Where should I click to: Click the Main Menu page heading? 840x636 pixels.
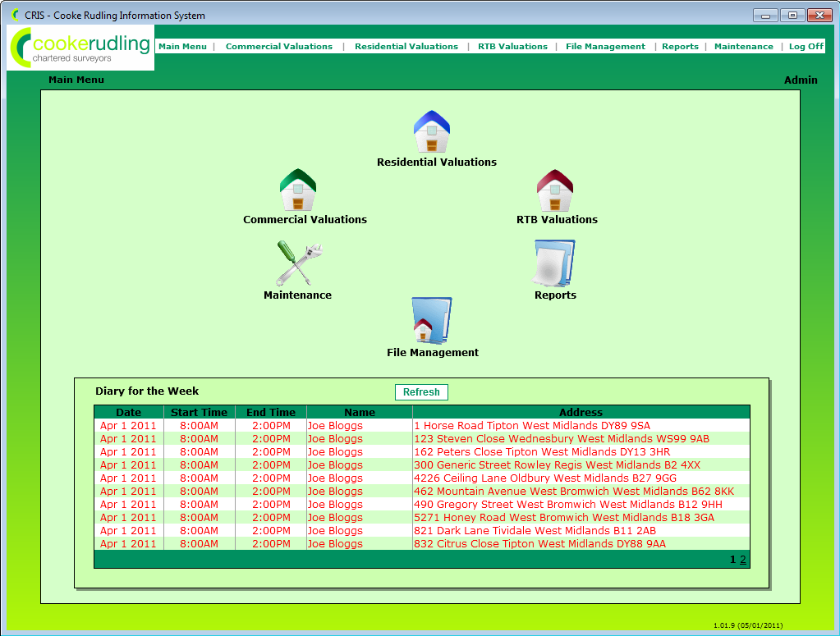[x=76, y=80]
